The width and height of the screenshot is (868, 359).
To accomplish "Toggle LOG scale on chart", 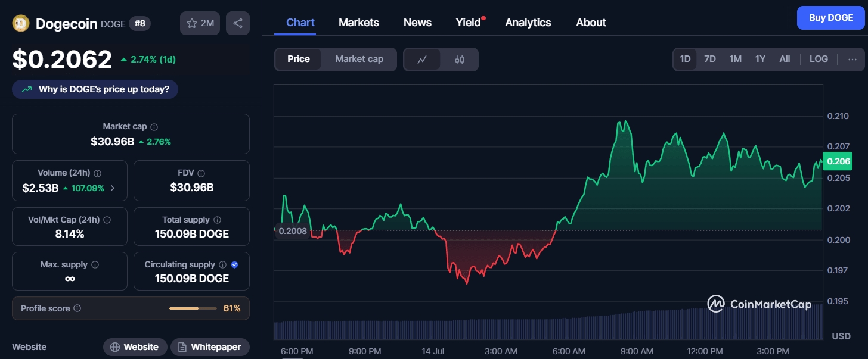I will pyautogui.click(x=819, y=59).
